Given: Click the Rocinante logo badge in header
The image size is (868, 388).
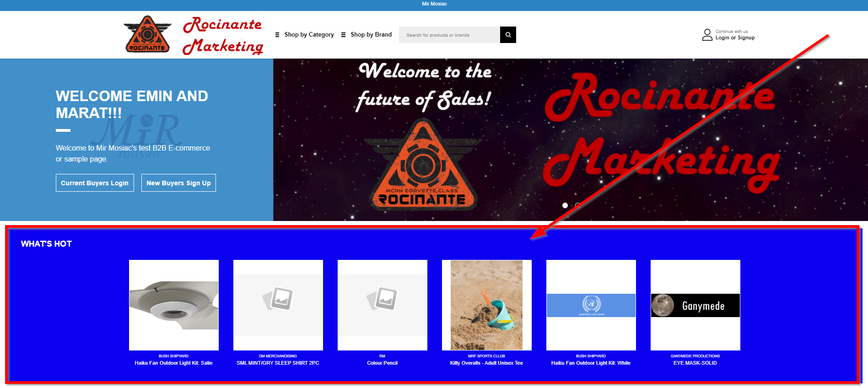Looking at the screenshot, I should click(x=147, y=34).
